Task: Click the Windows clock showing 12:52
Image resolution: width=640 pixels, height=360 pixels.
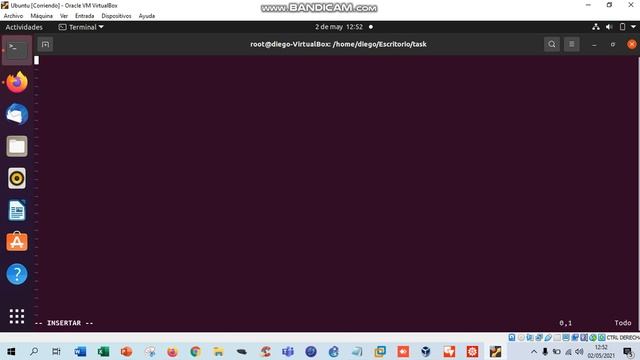Action: click(601, 351)
